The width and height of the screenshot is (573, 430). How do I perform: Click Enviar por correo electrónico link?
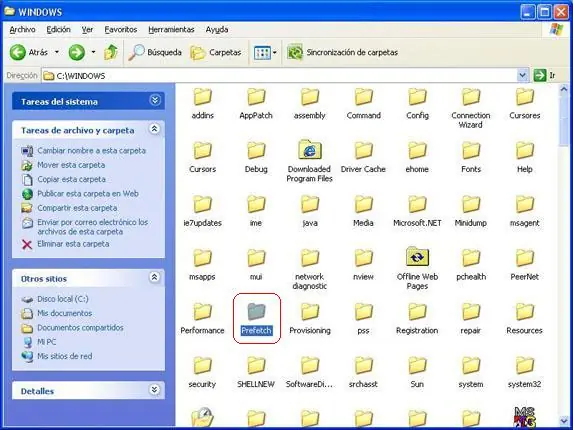pos(92,227)
